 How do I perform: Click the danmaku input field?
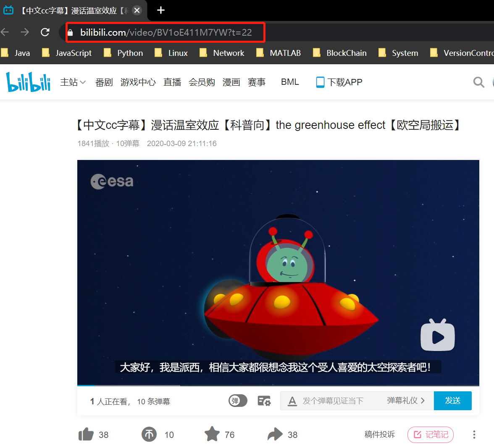click(334, 401)
